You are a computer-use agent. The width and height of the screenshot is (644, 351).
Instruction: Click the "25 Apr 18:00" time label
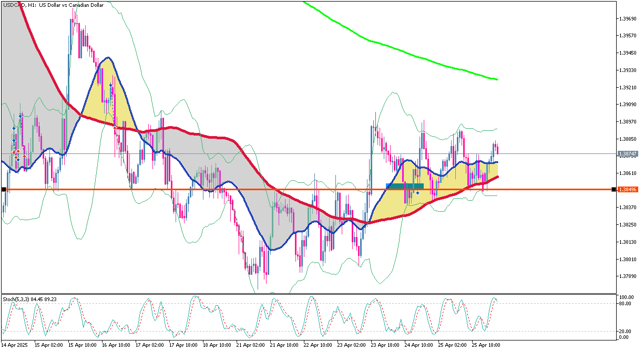(x=486, y=346)
